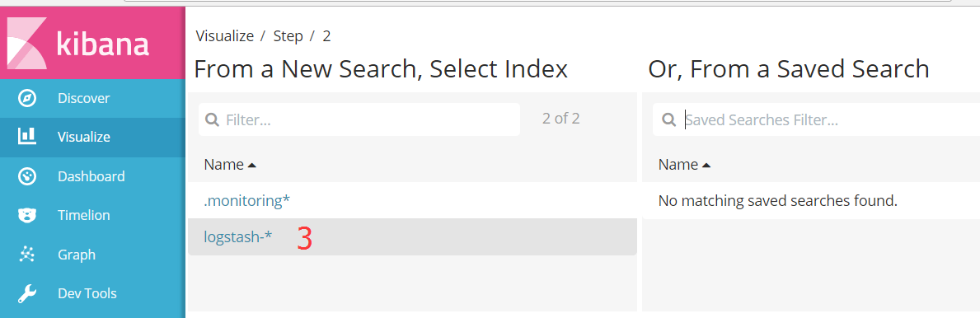Click Visualize breadcrumb link
This screenshot has width=980, height=318.
point(225,36)
